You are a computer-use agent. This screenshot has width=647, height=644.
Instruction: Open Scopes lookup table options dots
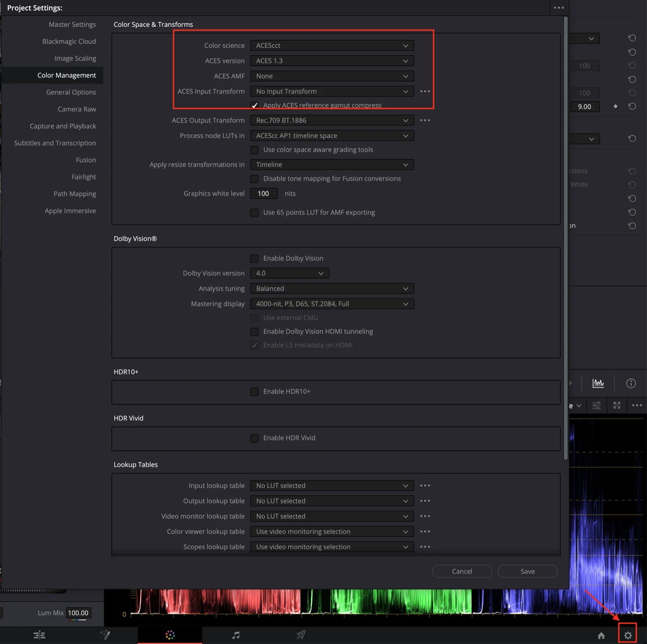point(425,547)
